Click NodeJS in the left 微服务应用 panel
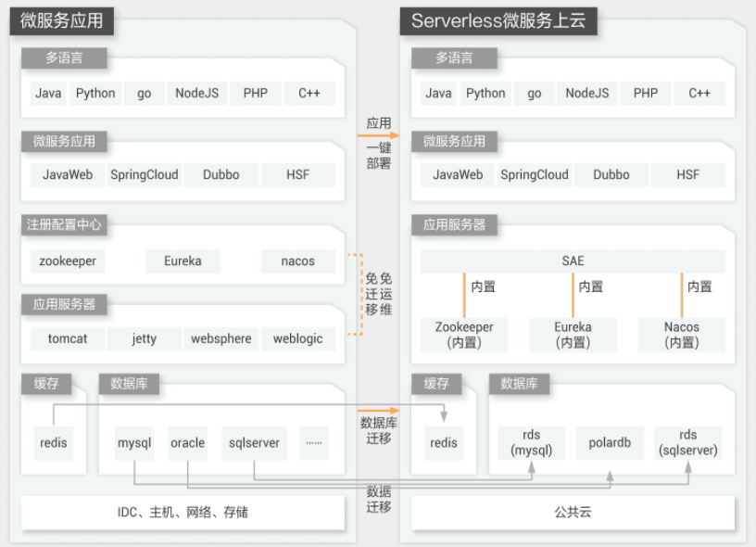 tap(196, 93)
